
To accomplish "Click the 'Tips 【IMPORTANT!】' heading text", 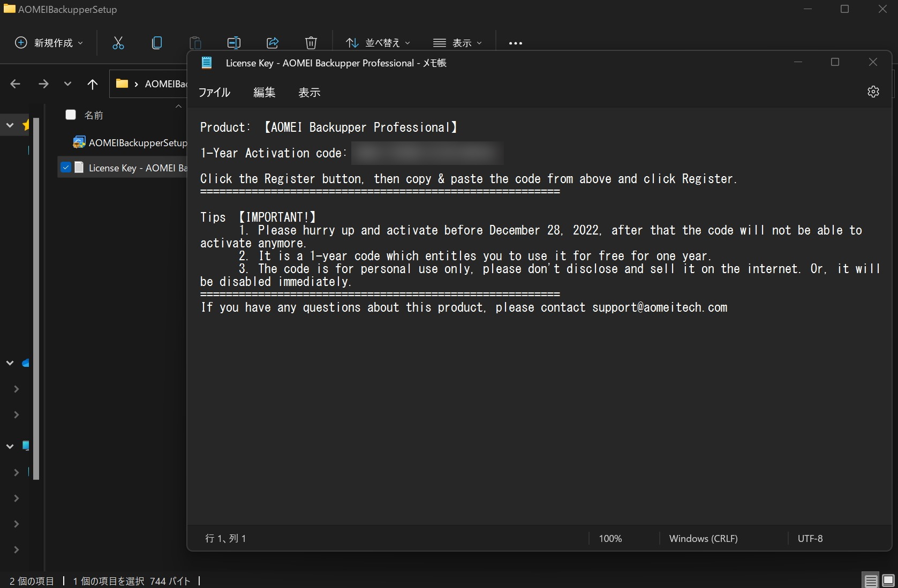I will [x=258, y=217].
